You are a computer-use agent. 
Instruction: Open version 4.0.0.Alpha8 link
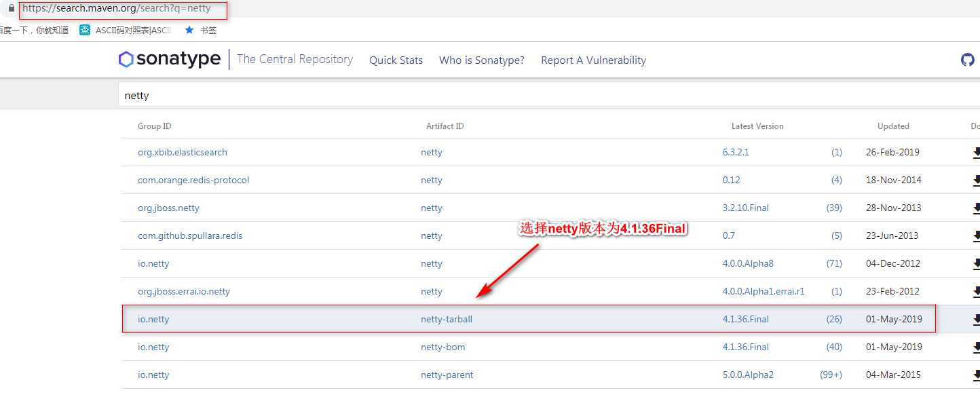coord(748,263)
